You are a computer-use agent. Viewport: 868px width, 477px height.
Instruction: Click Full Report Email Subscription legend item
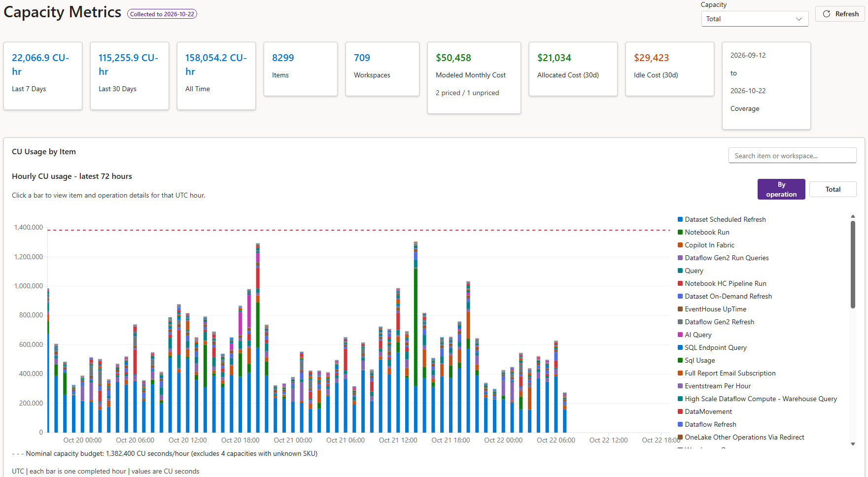[x=727, y=373]
